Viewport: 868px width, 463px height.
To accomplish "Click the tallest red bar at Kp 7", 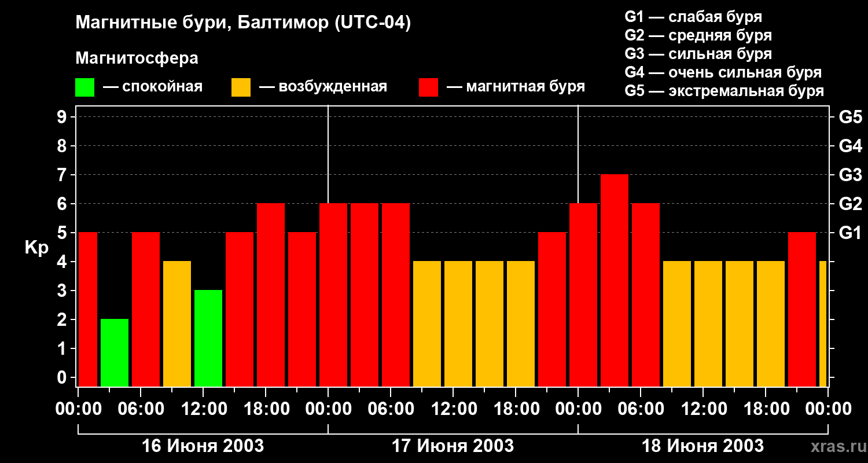I will click(x=615, y=280).
